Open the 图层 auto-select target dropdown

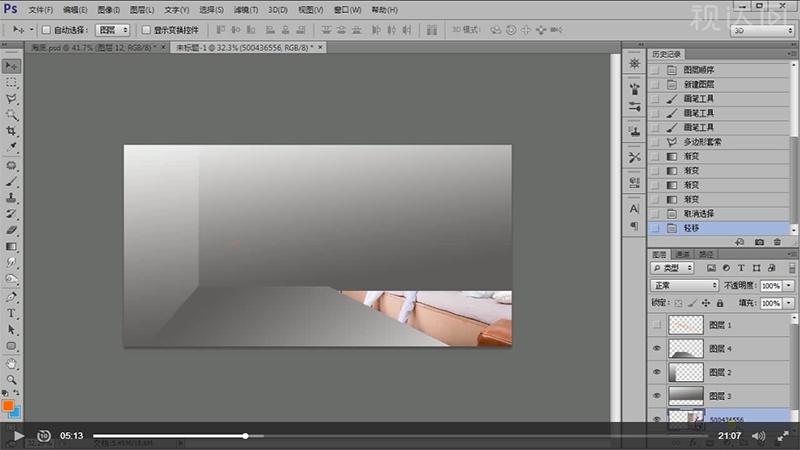click(x=112, y=30)
